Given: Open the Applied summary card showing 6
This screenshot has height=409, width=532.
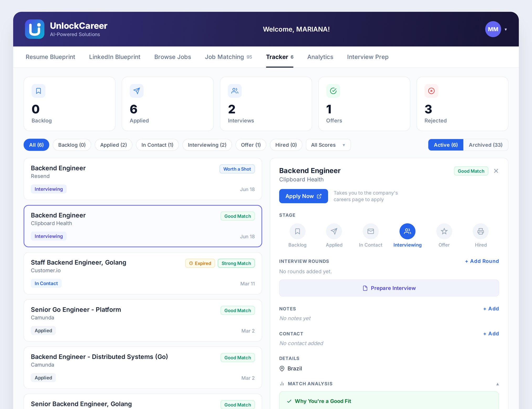Looking at the screenshot, I should 168,104.
